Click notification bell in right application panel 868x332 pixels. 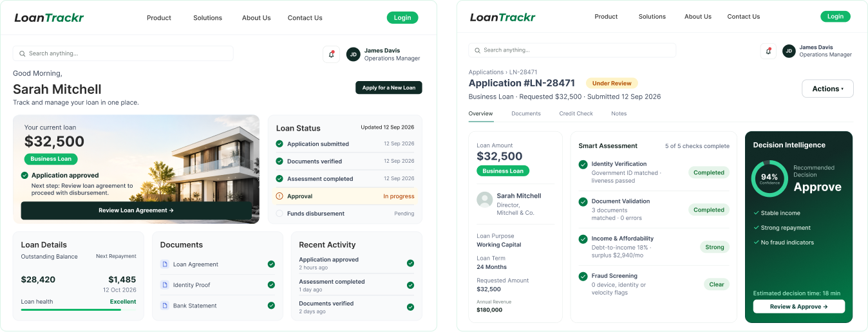[x=768, y=51]
